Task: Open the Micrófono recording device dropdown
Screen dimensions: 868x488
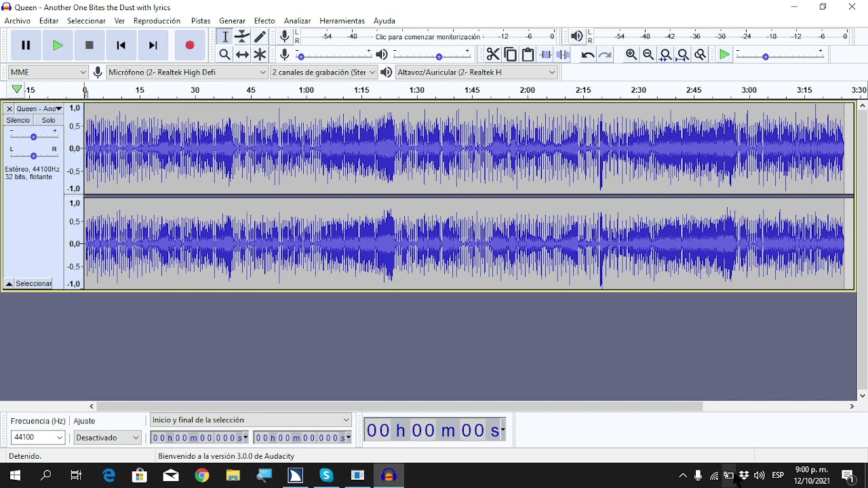Action: (187, 72)
